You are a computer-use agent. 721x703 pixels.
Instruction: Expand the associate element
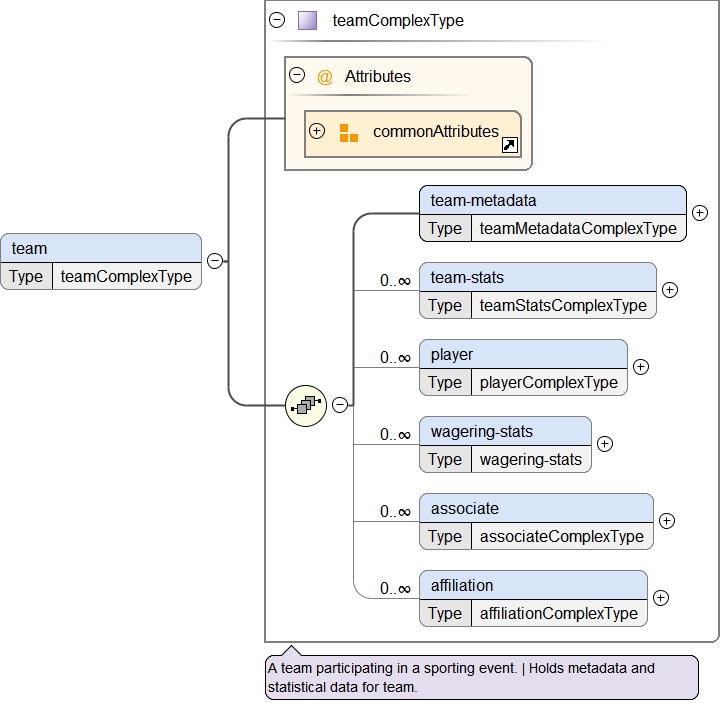coord(666,521)
